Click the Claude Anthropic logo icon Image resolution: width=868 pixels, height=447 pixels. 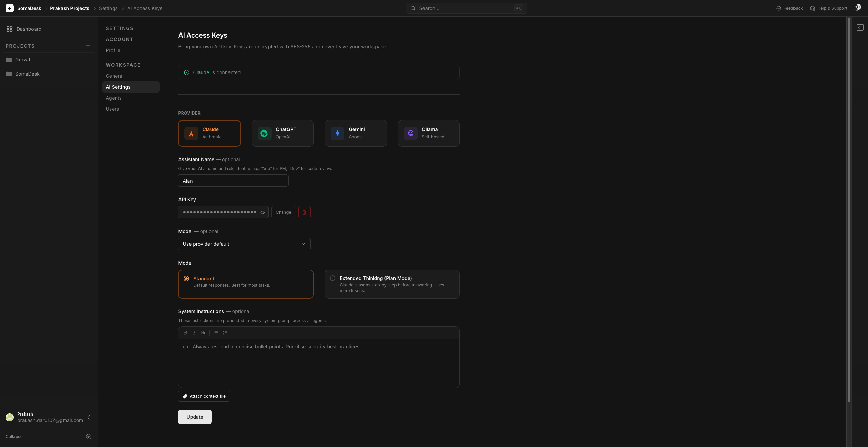point(191,134)
